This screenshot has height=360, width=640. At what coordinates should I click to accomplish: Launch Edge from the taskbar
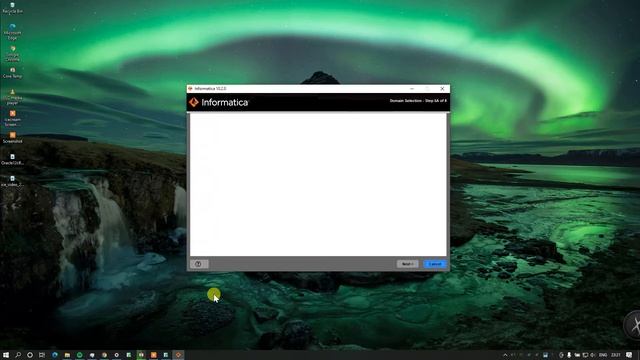(55, 355)
